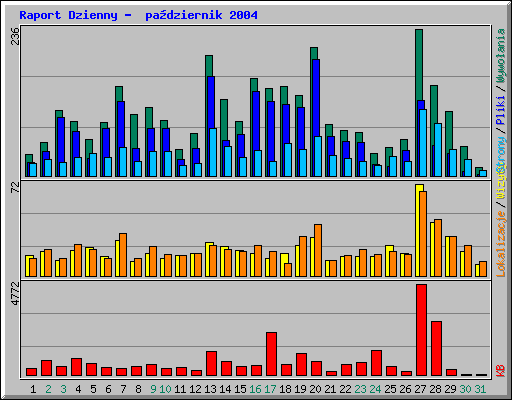
Task: Click the red KB bar for day 24
Action: pos(376,363)
